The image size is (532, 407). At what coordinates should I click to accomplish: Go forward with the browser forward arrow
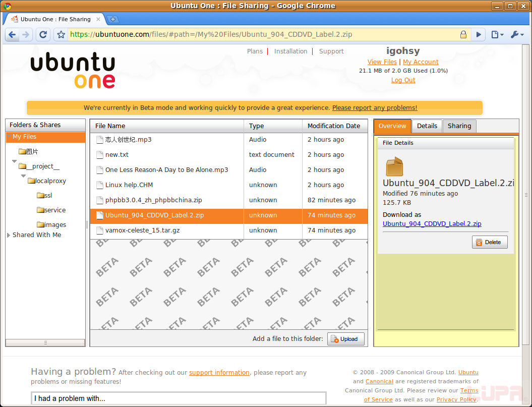tap(25, 35)
